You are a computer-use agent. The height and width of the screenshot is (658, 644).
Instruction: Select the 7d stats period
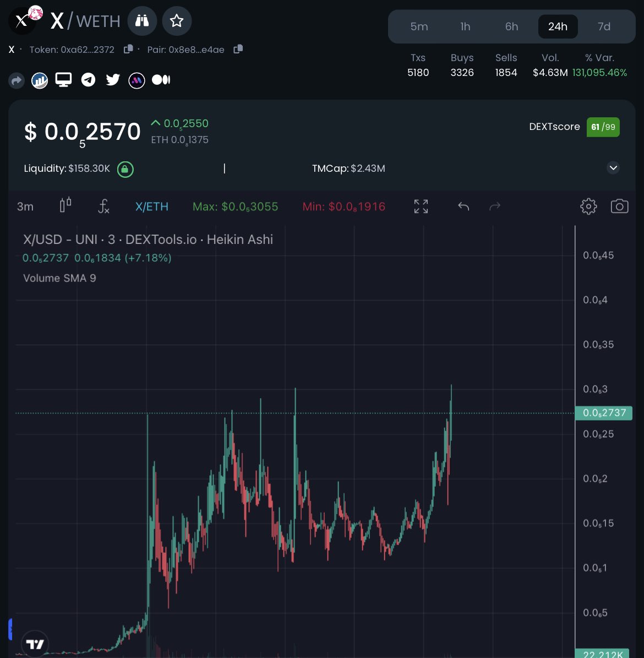[604, 26]
